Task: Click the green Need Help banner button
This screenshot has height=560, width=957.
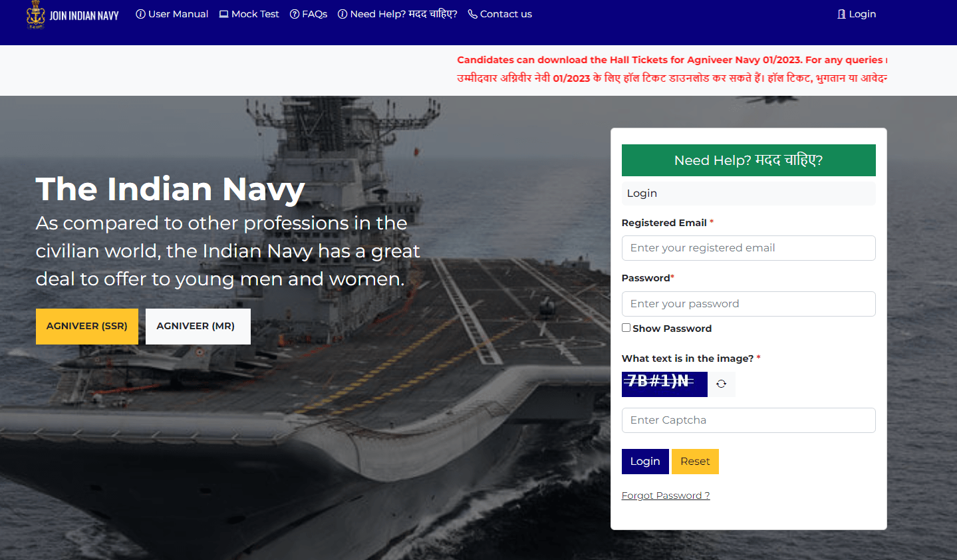Action: tap(748, 160)
